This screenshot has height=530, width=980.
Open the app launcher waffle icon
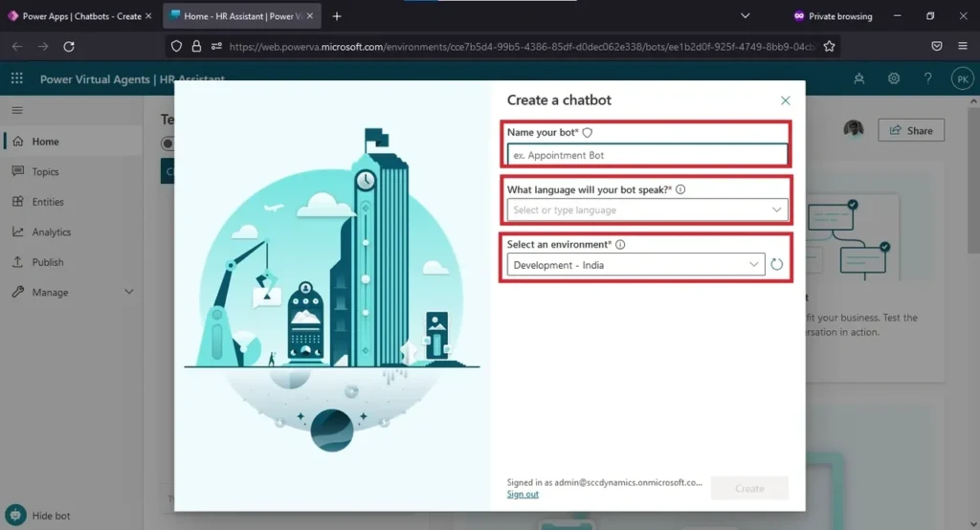[x=17, y=78]
